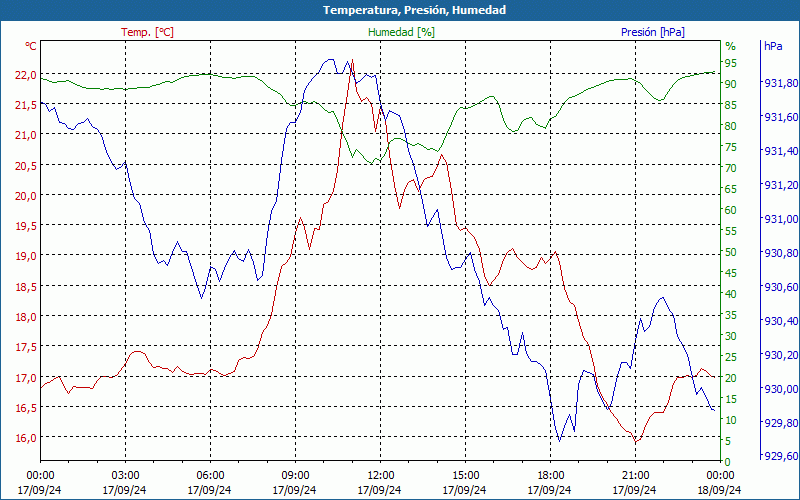Click the '18,0' temperature axis value
Viewport: 800px width, 500px height.
point(26,316)
